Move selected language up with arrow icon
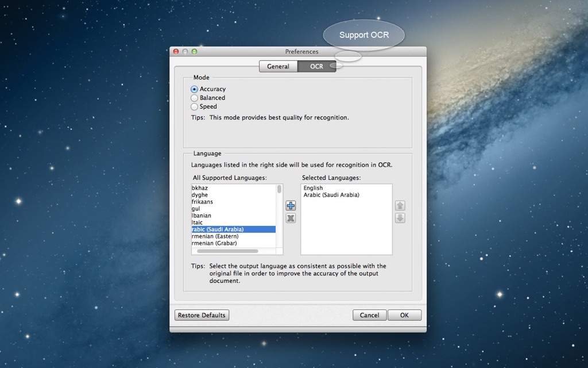The width and height of the screenshot is (588, 368). click(x=400, y=205)
